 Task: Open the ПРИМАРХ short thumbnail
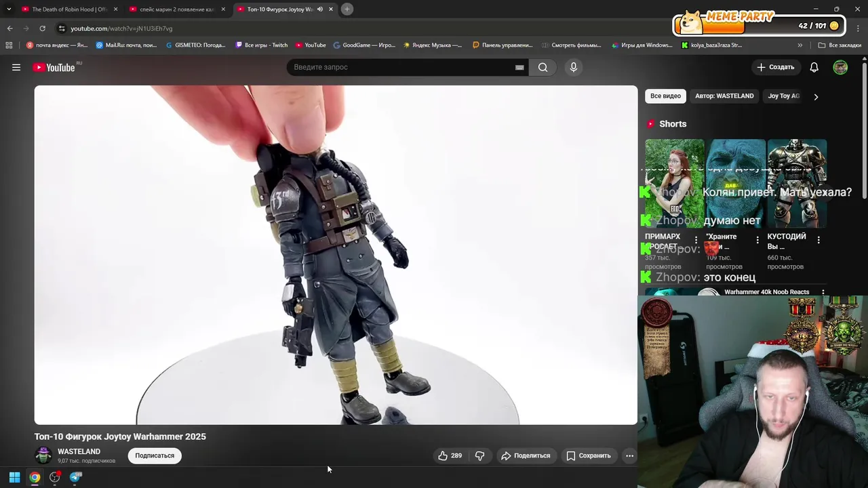click(x=674, y=183)
